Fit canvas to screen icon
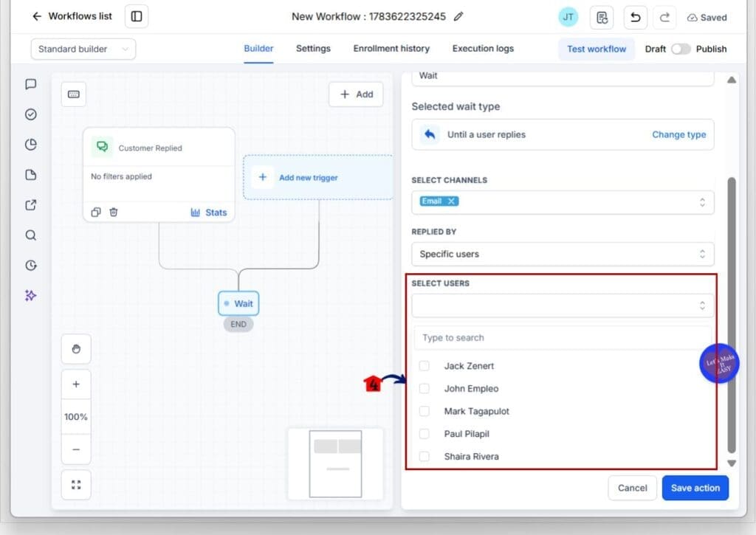The width and height of the screenshot is (756, 535). tap(76, 485)
